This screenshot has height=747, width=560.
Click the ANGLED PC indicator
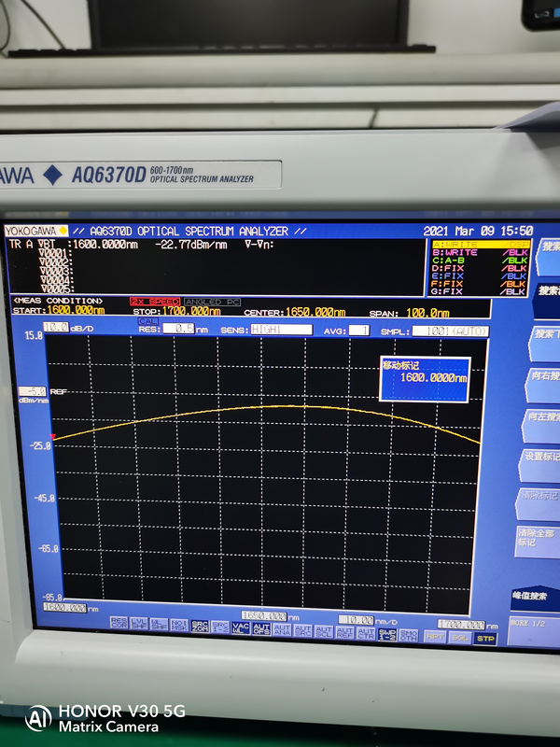click(x=213, y=302)
